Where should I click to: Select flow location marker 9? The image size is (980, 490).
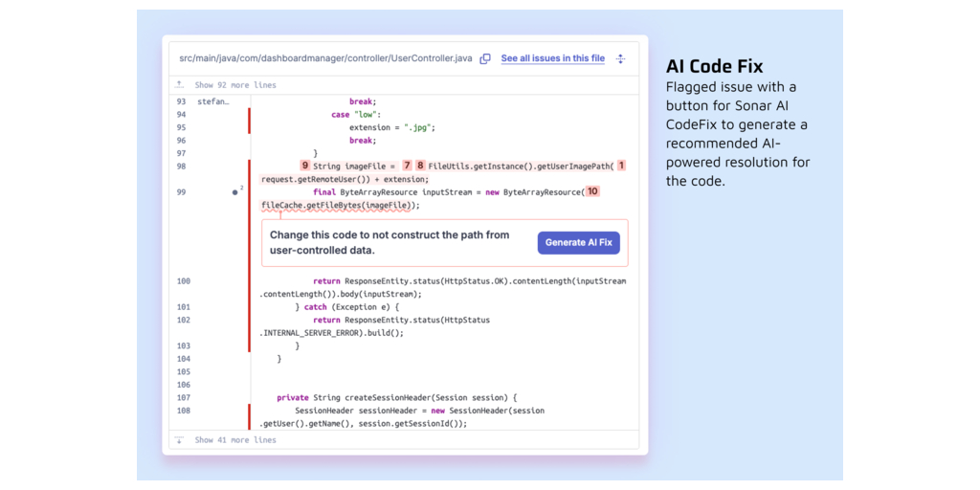pyautogui.click(x=305, y=166)
